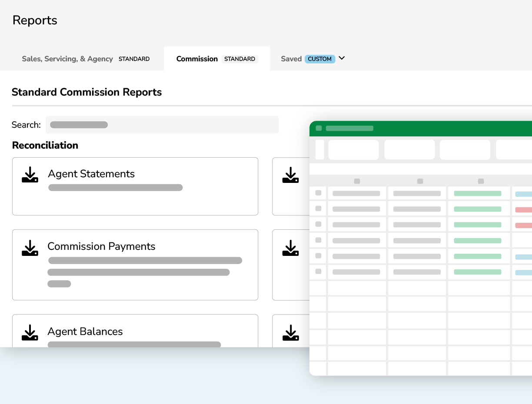Select the Commission tab
Image resolution: width=532 pixels, height=404 pixels.
[x=217, y=59]
